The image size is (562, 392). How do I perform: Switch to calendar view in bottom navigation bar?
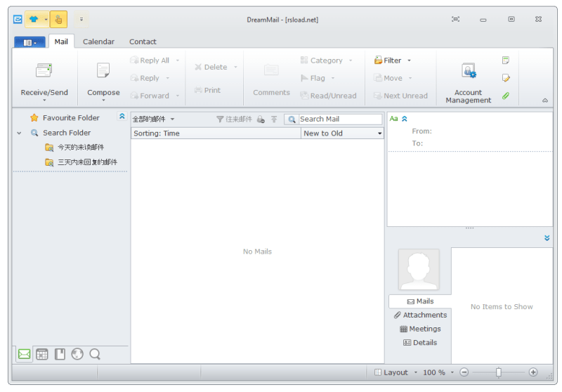(42, 354)
